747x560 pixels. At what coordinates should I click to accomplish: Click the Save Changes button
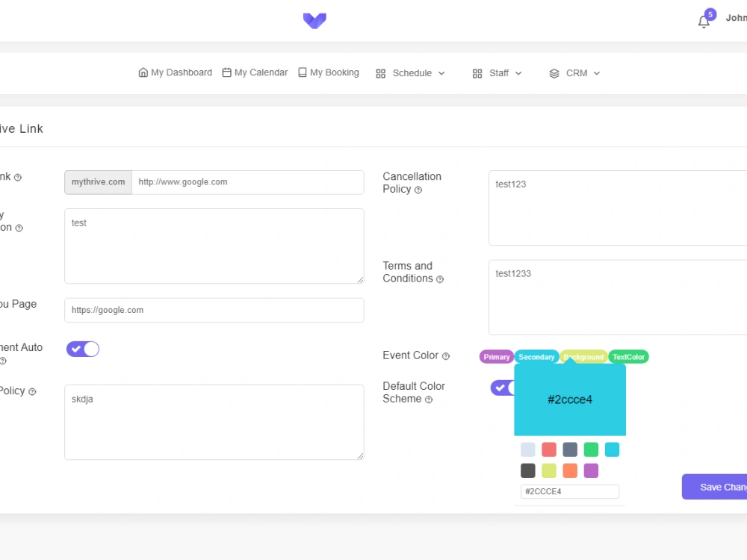(x=715, y=487)
